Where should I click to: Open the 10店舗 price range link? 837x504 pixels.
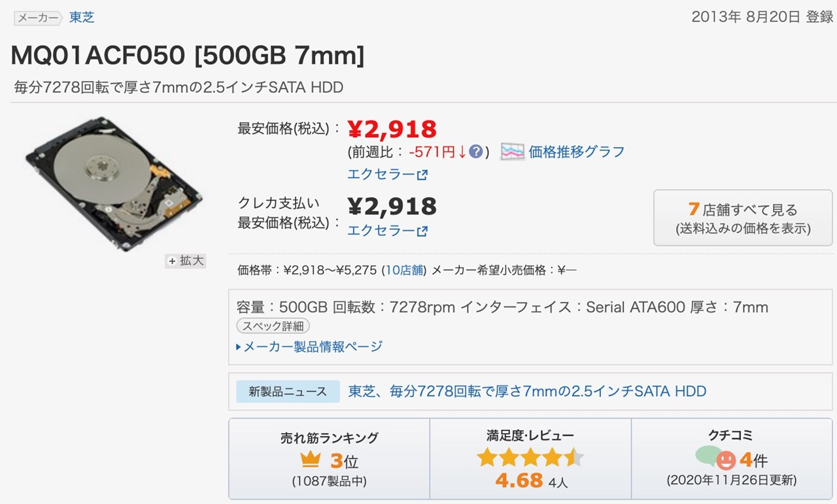(x=405, y=271)
